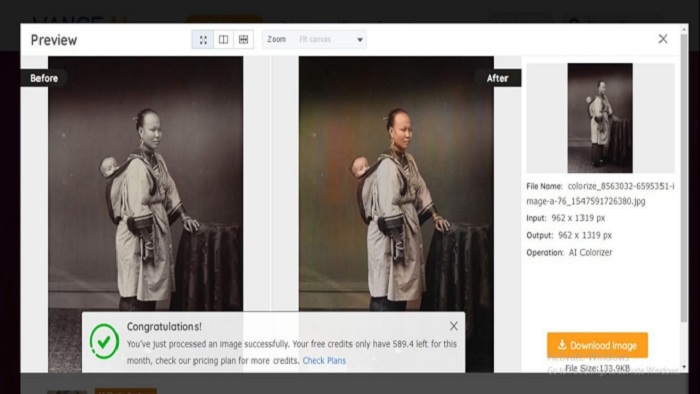Expand the Zoom dropdown arrow
This screenshot has width=700, height=394.
pyautogui.click(x=360, y=40)
